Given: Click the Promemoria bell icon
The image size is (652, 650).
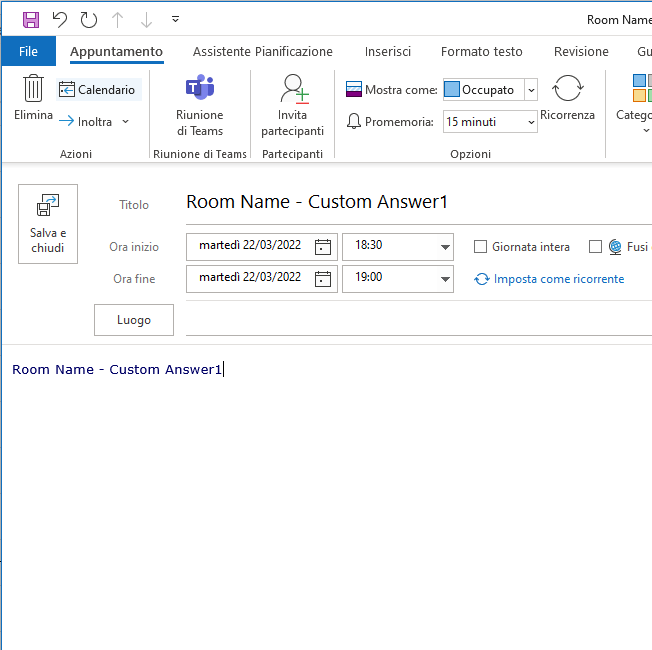Looking at the screenshot, I should point(353,121).
